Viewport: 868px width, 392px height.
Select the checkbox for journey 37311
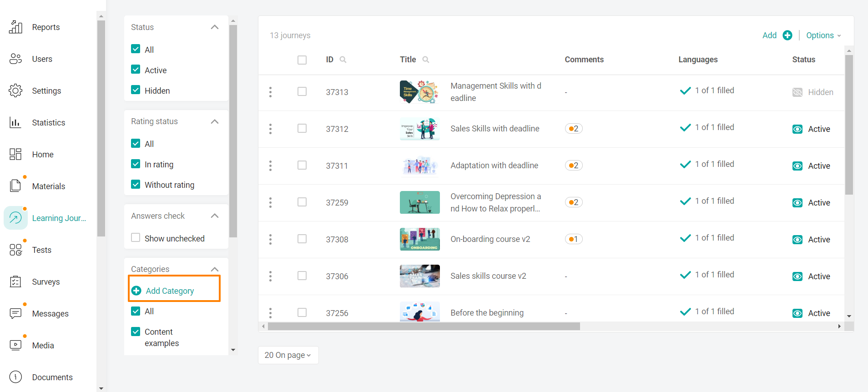point(302,165)
